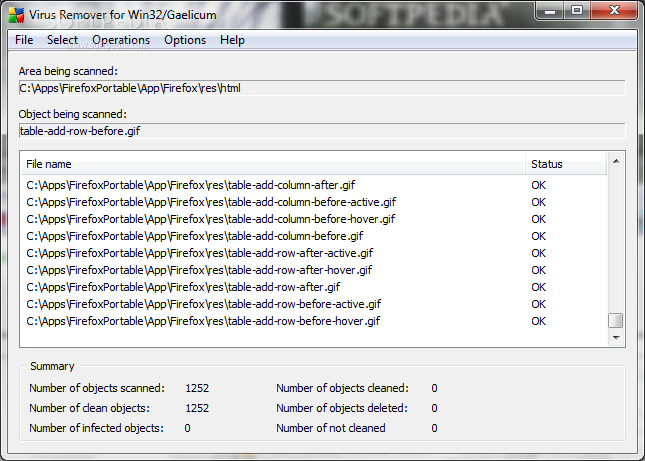This screenshot has height=461, width=645.
Task: Click the Number of objects cleaned value 0
Action: pos(434,388)
